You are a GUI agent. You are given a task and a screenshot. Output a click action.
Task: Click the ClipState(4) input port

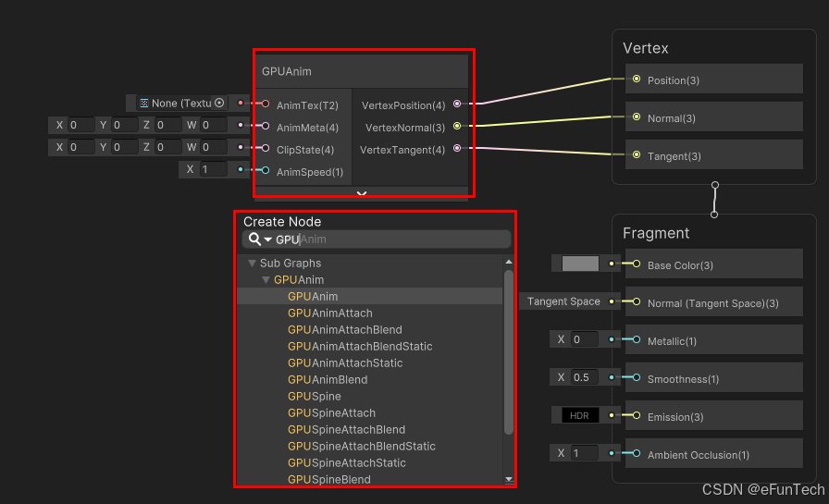(x=266, y=149)
